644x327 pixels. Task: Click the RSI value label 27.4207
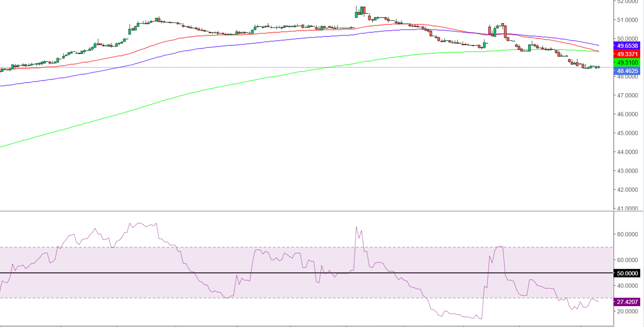(627, 302)
